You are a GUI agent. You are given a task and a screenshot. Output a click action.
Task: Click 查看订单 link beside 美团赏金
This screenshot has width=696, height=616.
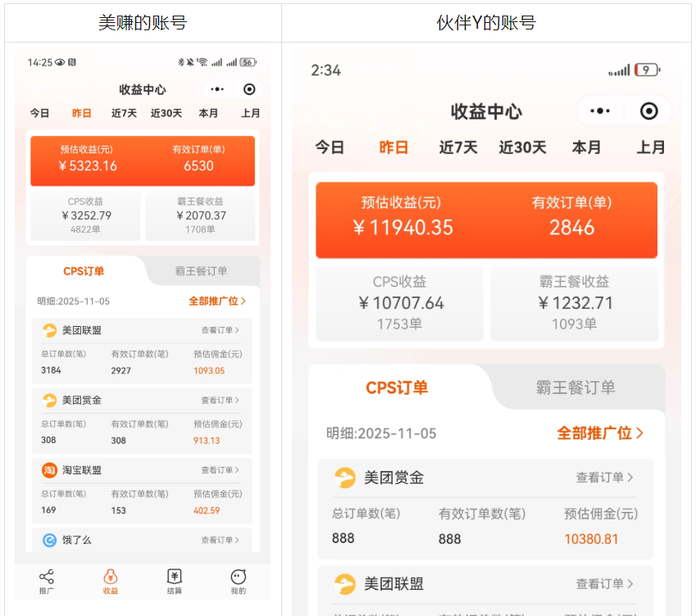click(221, 401)
